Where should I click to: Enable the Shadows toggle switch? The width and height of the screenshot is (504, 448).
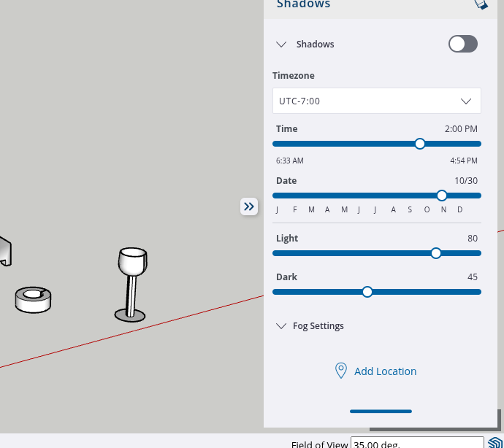(x=462, y=44)
